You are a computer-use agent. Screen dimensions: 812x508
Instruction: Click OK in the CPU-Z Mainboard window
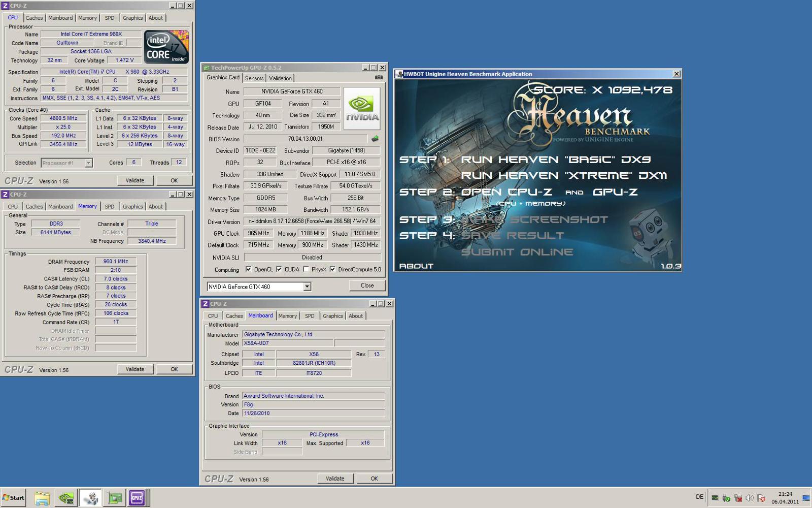[374, 479]
